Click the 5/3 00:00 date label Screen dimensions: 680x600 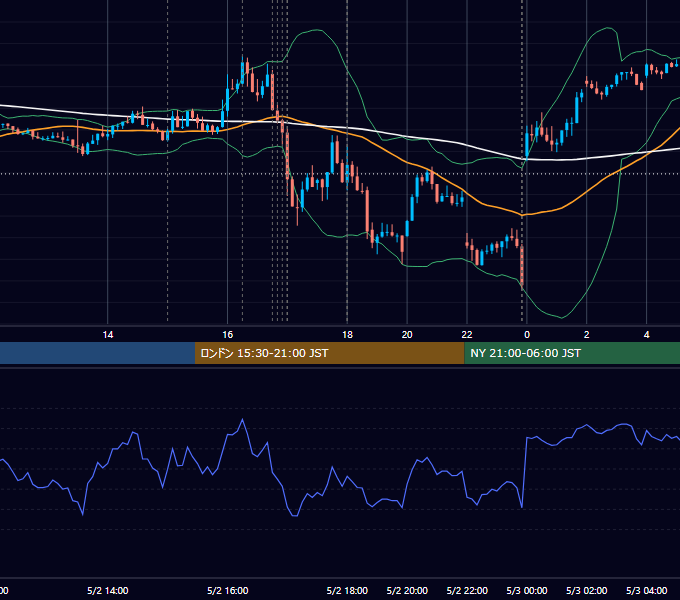pyautogui.click(x=527, y=591)
